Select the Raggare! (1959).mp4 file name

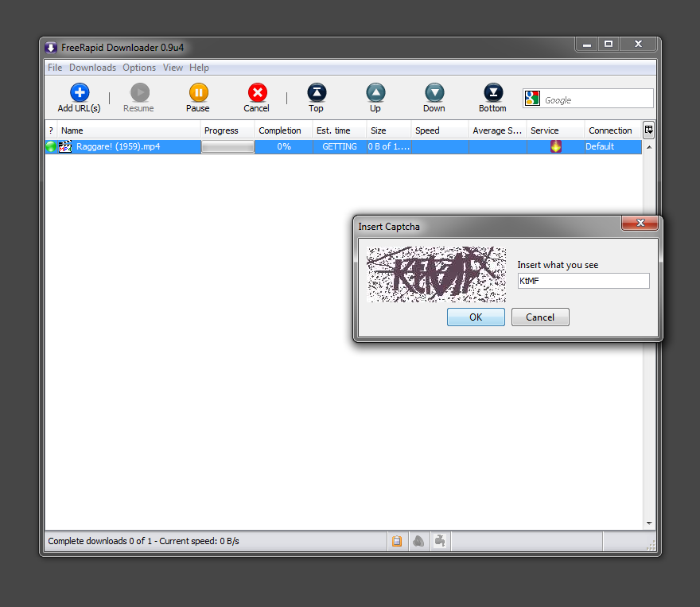pyautogui.click(x=119, y=146)
